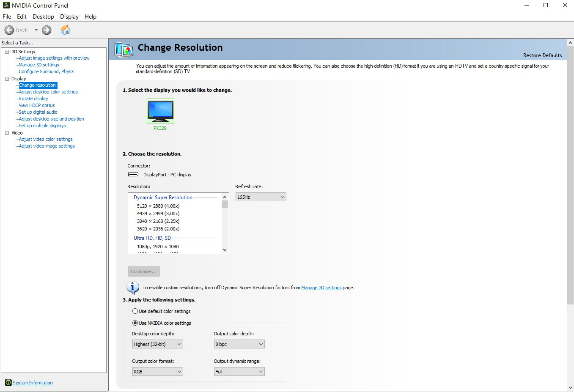Collapse the Display tree node
Screen dimensions: 574x392
pyautogui.click(x=7, y=79)
